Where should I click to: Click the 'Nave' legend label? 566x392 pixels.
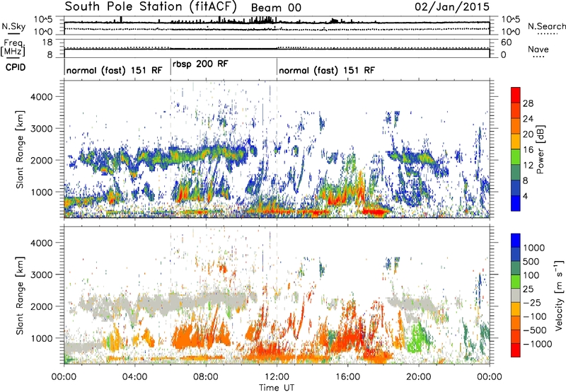[538, 49]
